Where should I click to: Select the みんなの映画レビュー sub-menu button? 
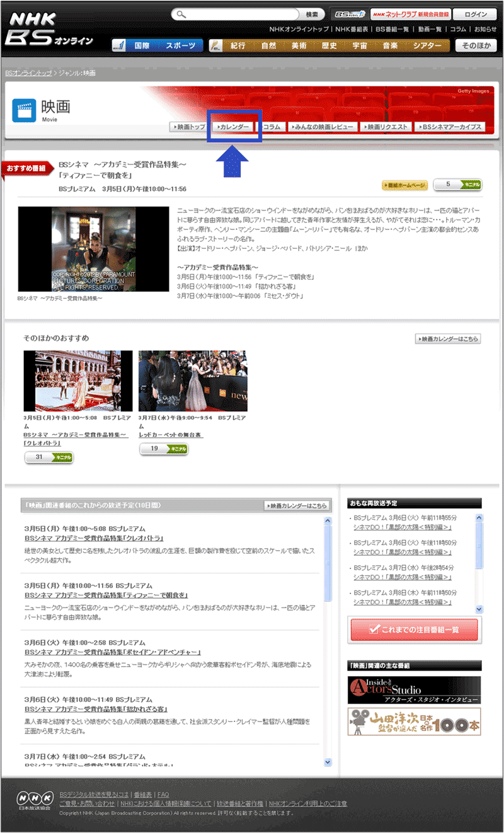coord(322,127)
